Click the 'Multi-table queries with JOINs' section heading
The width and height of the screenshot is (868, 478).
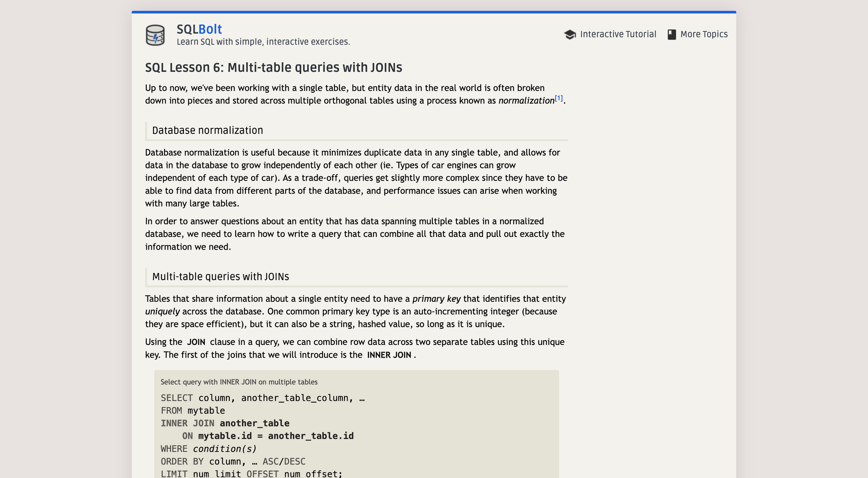(220, 277)
